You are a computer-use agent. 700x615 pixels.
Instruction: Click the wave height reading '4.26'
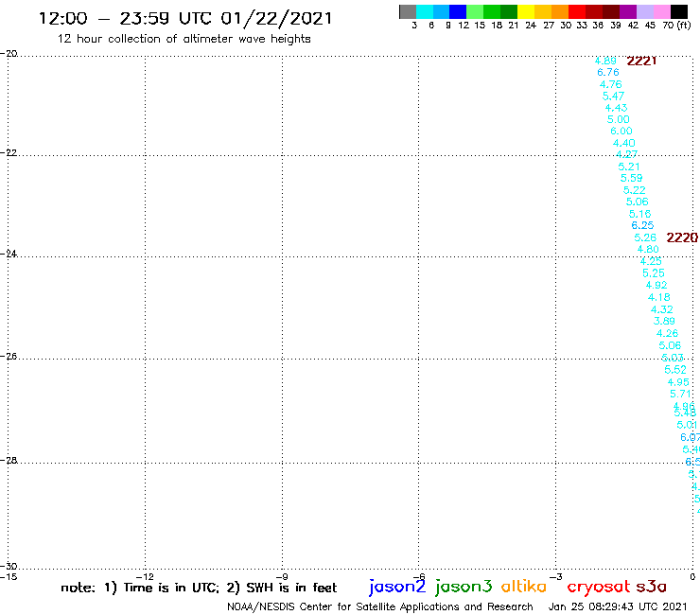(x=668, y=333)
